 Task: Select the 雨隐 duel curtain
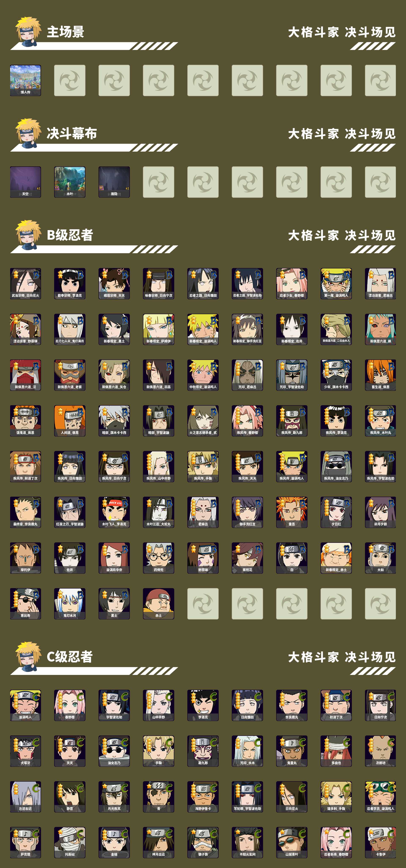coord(114,182)
